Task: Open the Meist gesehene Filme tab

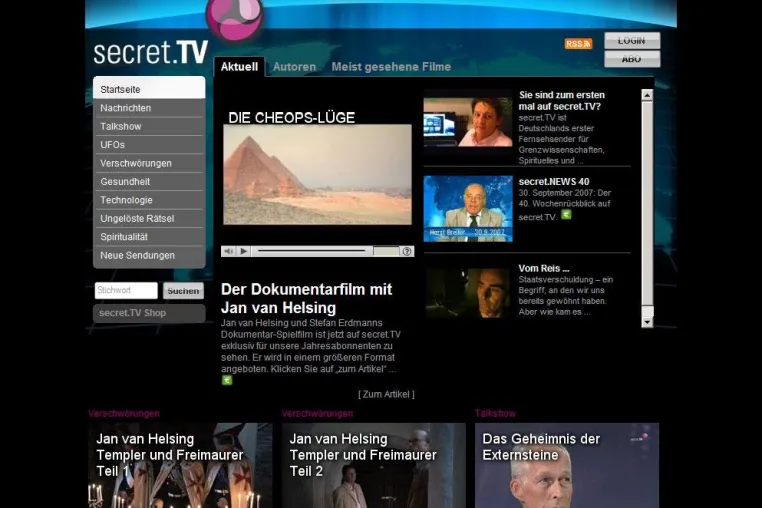Action: pyautogui.click(x=391, y=67)
